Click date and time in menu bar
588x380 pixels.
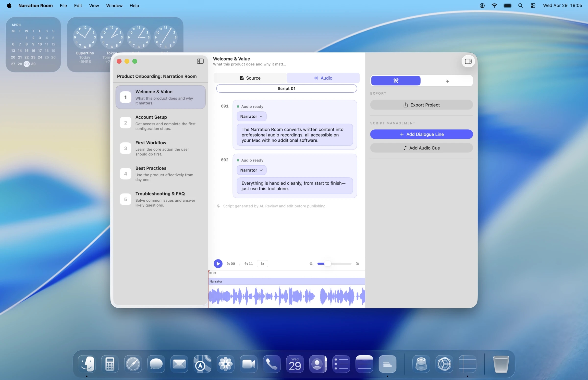click(562, 5)
